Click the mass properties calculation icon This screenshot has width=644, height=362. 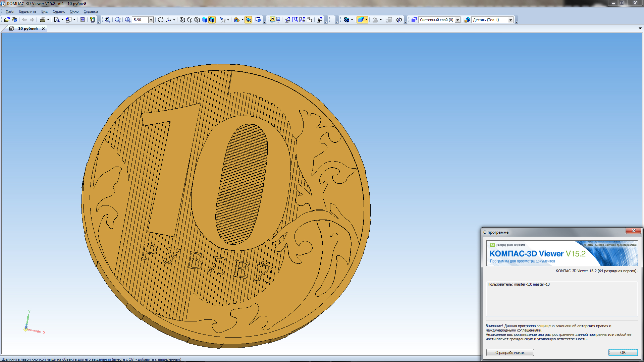coord(310,20)
